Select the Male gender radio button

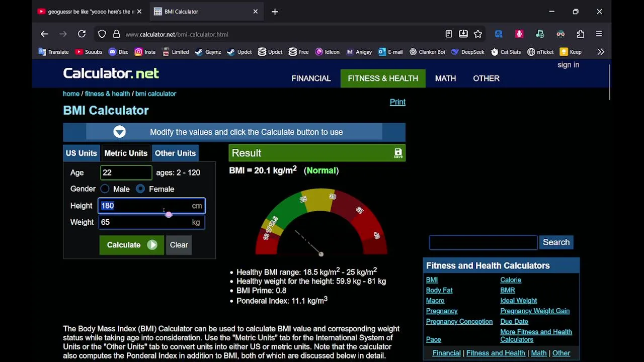tap(105, 189)
